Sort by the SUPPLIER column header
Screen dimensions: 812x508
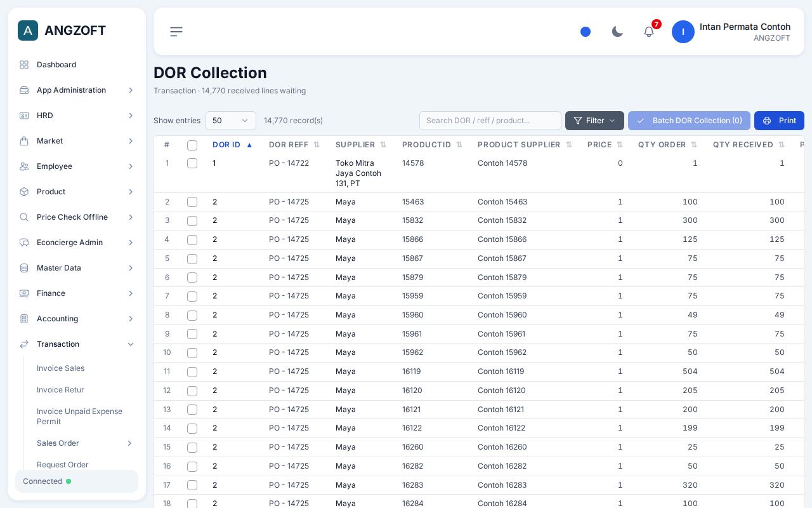tap(361, 145)
